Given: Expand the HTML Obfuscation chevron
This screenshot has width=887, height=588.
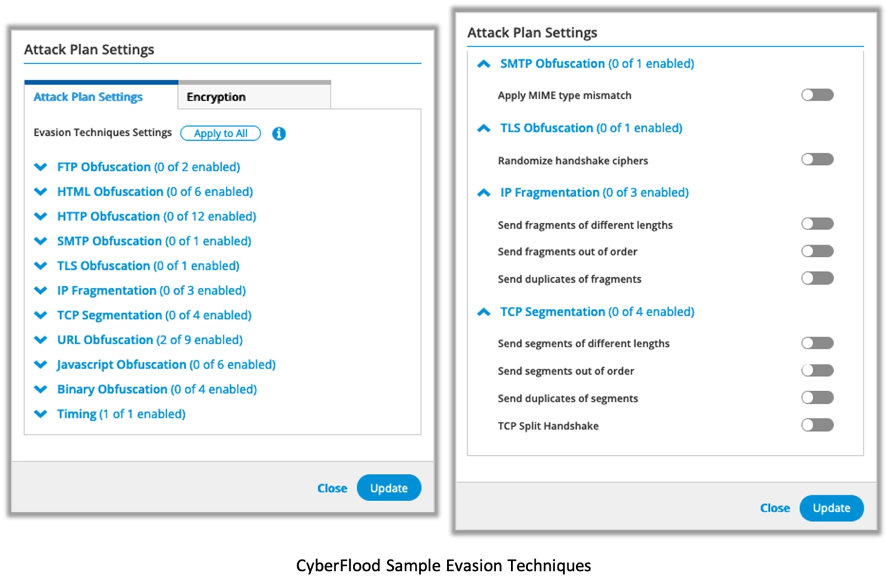Looking at the screenshot, I should point(41,192).
